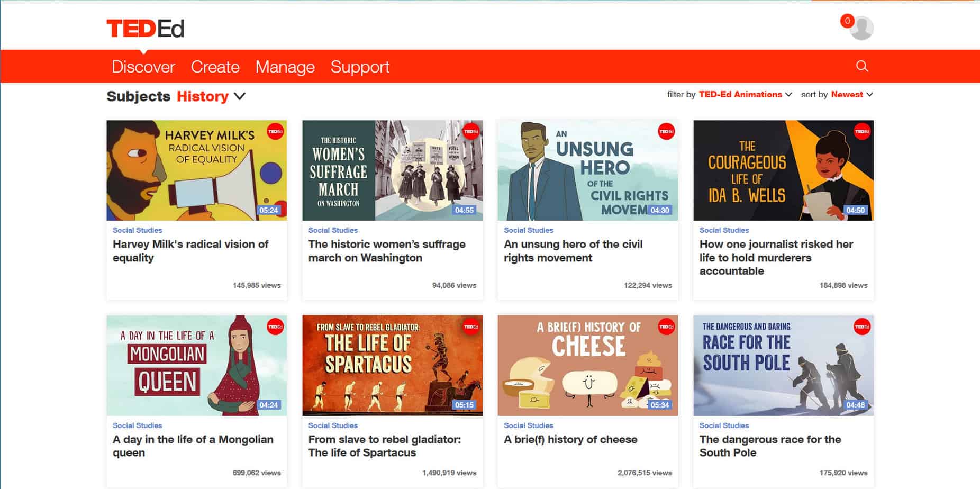
Task: Click the 184,898 views text
Action: point(843,285)
